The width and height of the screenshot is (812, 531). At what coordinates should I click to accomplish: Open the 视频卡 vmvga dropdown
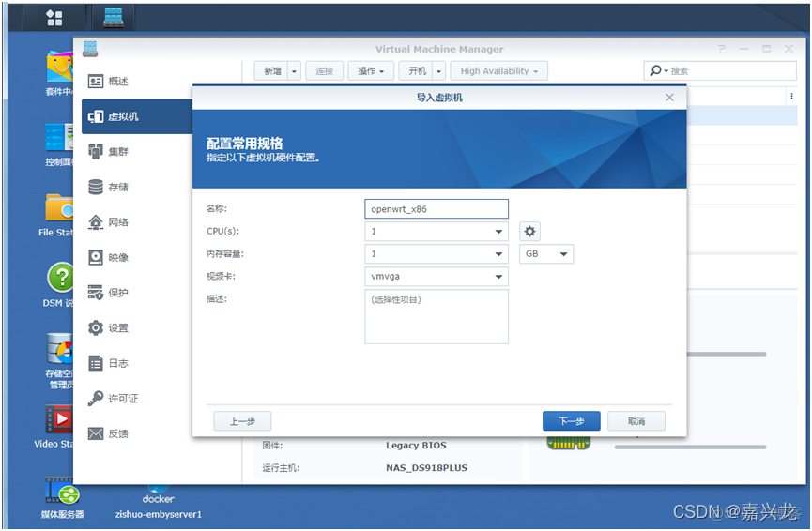tap(437, 277)
